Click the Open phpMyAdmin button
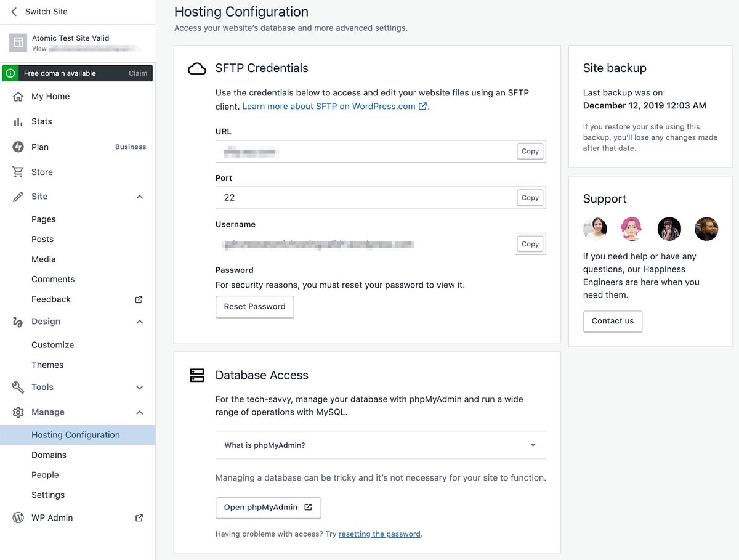The image size is (739, 560). [x=268, y=508]
